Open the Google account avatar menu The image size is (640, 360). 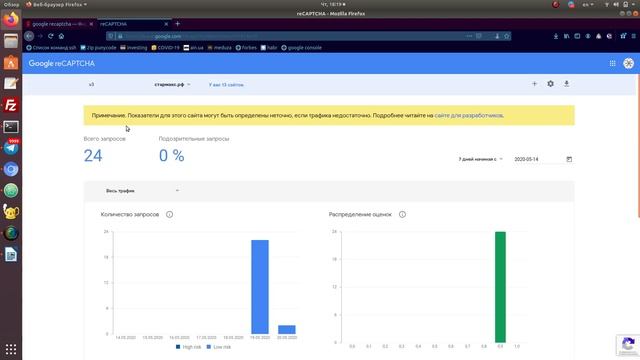pyautogui.click(x=629, y=63)
